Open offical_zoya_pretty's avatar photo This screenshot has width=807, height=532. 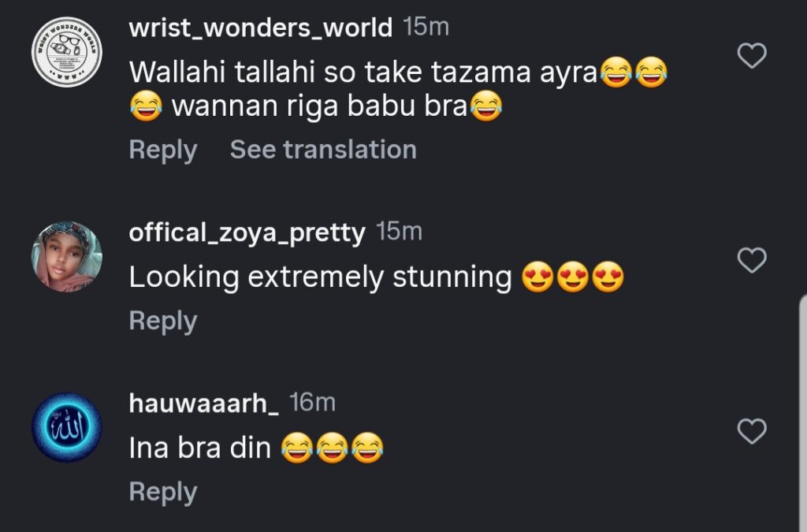coord(67,257)
